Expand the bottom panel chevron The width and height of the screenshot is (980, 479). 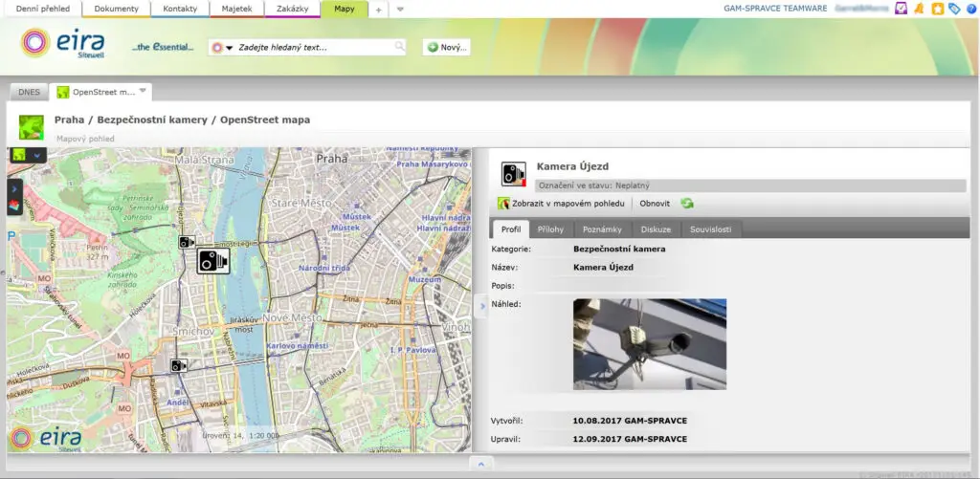pyautogui.click(x=480, y=464)
